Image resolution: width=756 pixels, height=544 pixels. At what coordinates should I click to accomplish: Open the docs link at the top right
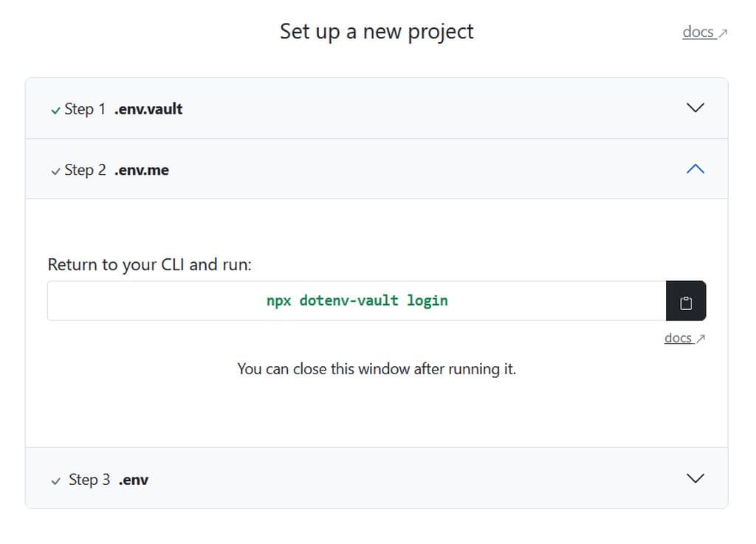(698, 32)
